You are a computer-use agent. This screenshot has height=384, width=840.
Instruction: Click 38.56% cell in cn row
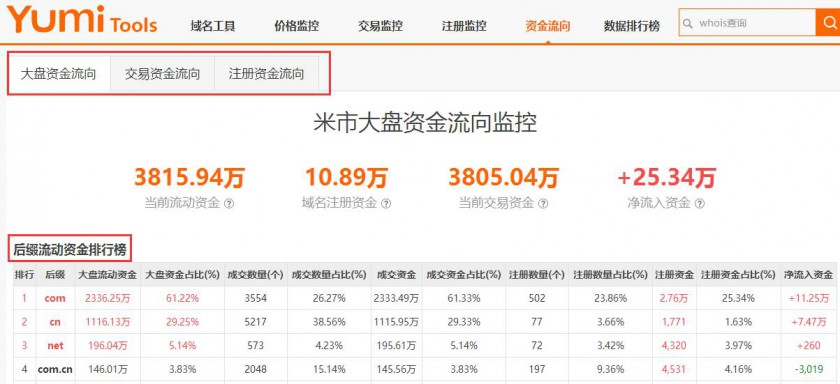(328, 322)
